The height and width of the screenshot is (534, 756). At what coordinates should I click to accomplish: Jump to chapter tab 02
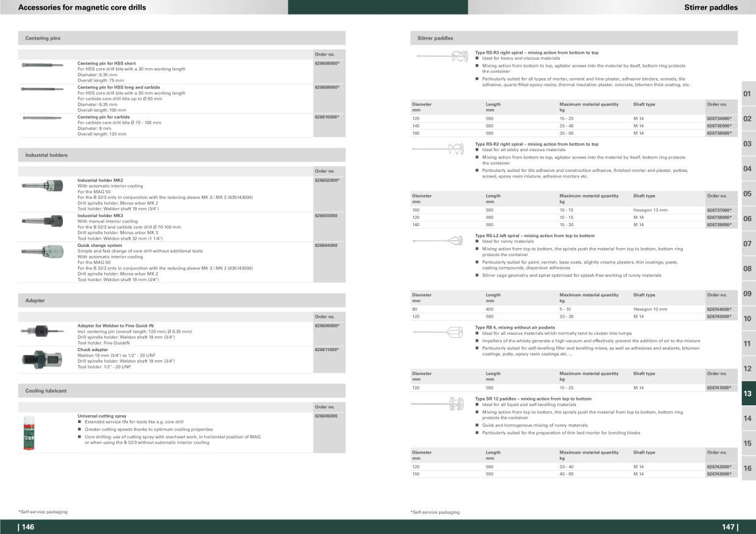747,119
